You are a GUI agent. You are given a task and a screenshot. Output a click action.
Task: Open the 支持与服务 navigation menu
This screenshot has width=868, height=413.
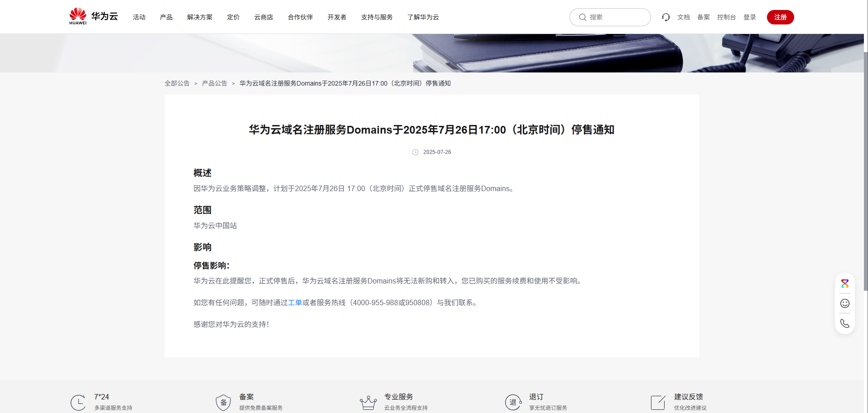point(376,17)
